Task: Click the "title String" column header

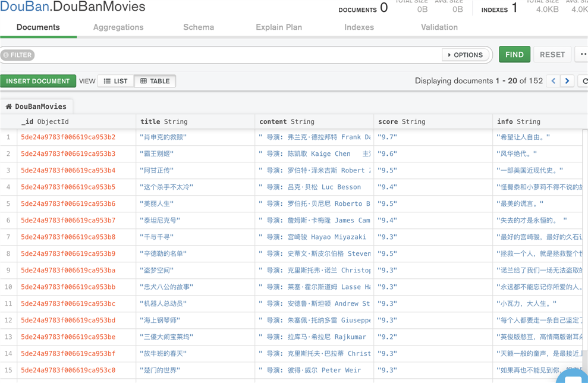Action: (x=195, y=121)
